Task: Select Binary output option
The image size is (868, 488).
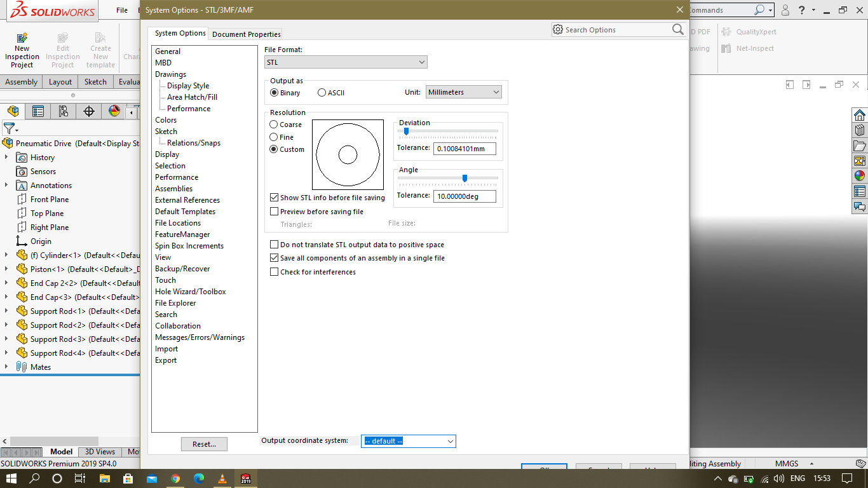Action: tap(275, 93)
